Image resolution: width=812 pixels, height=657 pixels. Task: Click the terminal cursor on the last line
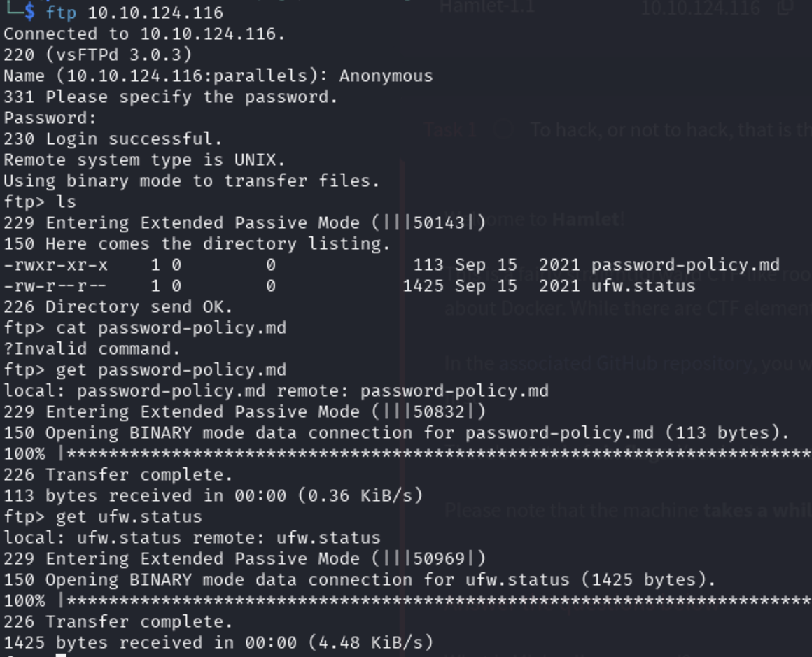(x=61, y=655)
